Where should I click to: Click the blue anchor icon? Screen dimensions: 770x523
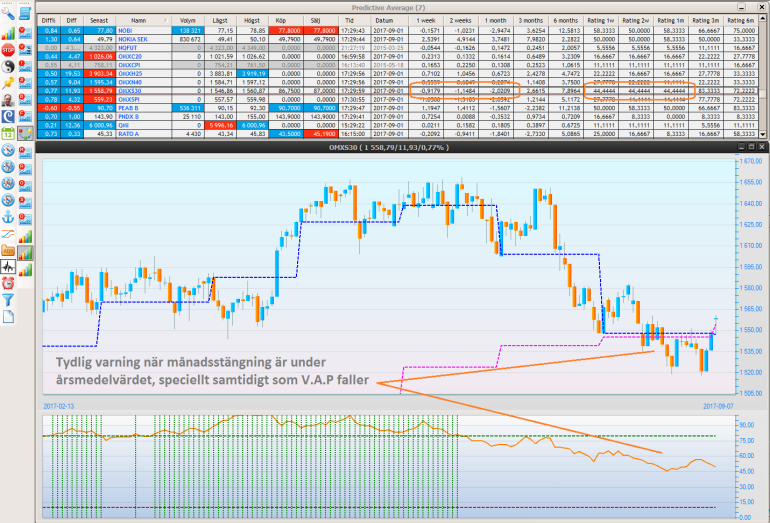[9, 218]
